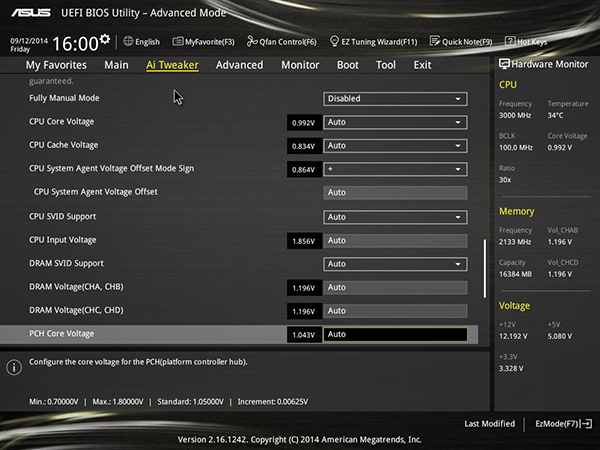Open Qfan Control(F6) fan icon
Screen dimensions: 600x450
pos(252,41)
